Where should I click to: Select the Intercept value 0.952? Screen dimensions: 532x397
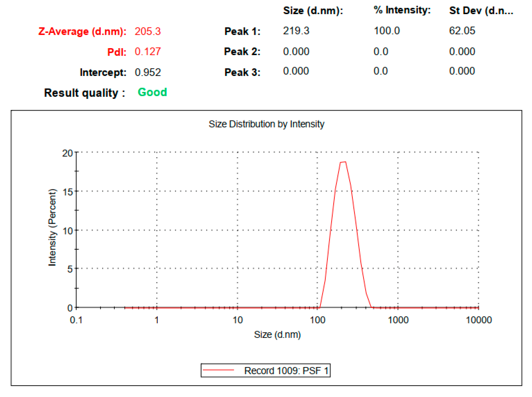[x=147, y=72]
